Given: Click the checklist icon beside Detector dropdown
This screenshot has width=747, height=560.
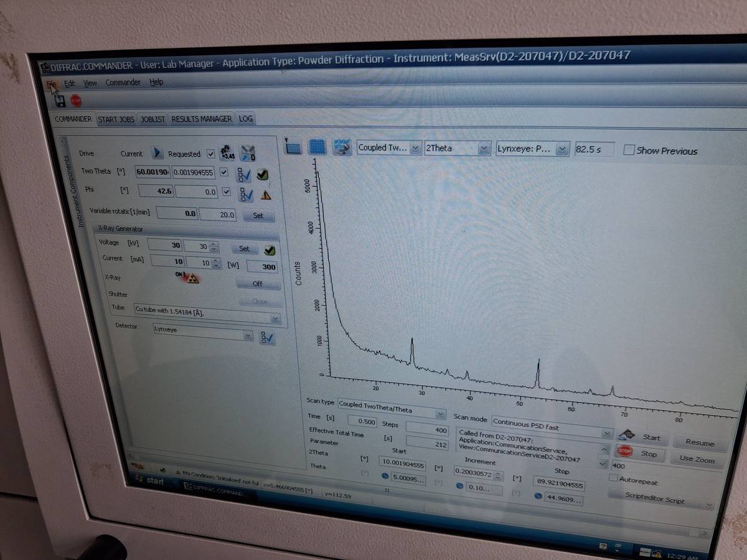Looking at the screenshot, I should click(x=268, y=338).
